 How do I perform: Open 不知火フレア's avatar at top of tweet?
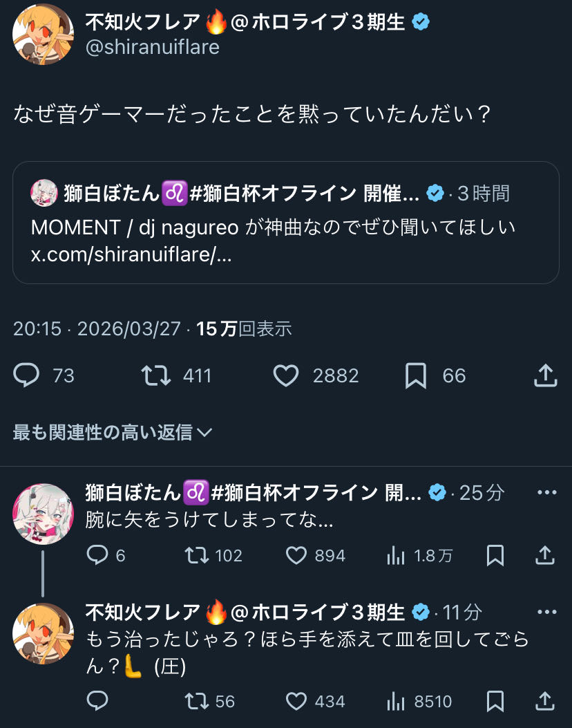[x=43, y=35]
